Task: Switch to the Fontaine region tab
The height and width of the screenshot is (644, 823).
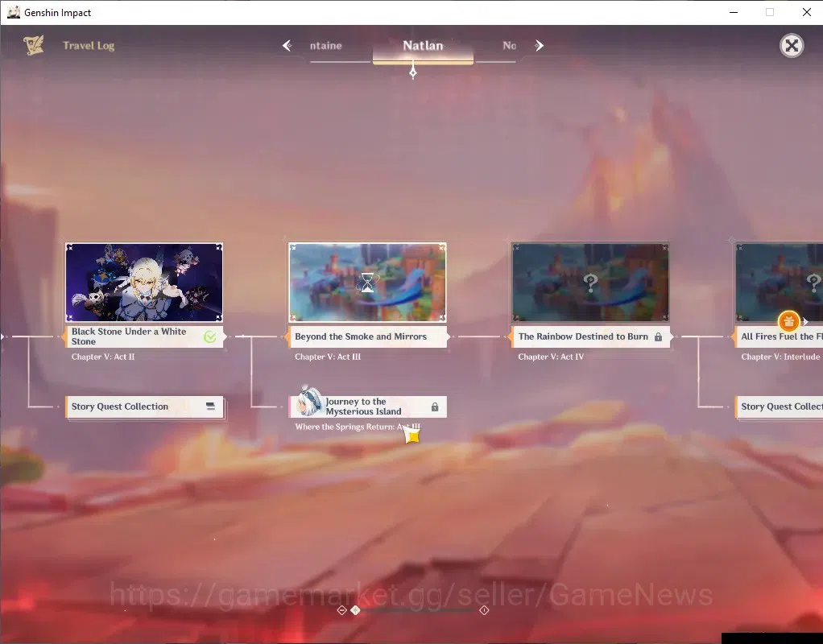Action: [326, 46]
